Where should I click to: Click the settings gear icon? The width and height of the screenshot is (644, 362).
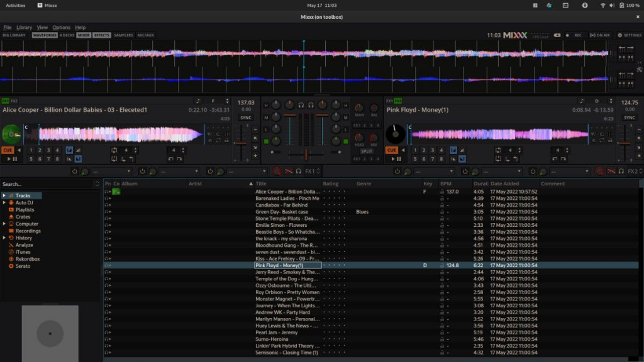coord(619,35)
